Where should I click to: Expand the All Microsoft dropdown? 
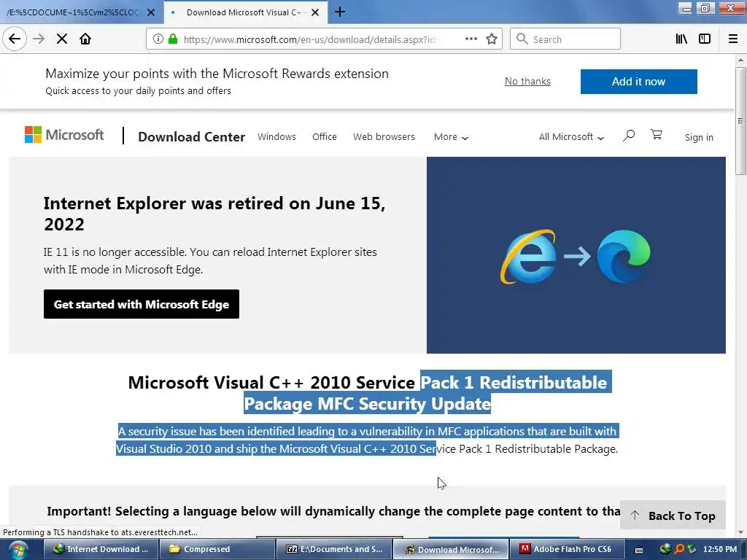(x=571, y=137)
